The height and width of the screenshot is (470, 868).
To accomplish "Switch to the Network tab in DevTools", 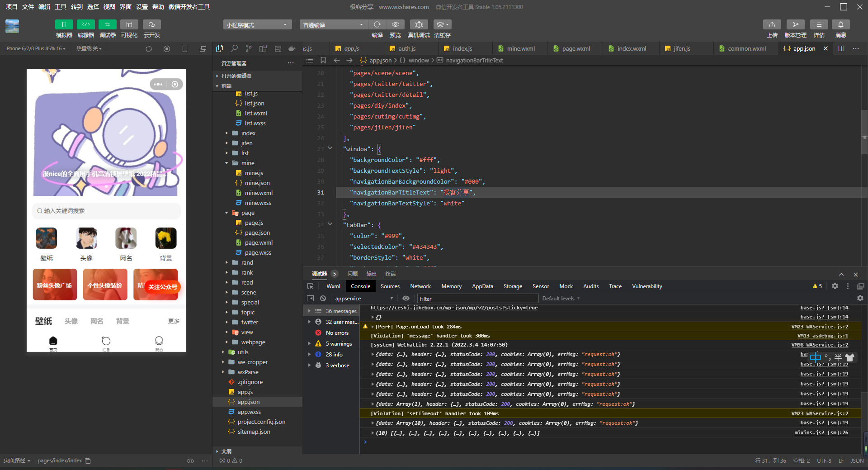I will pyautogui.click(x=420, y=286).
